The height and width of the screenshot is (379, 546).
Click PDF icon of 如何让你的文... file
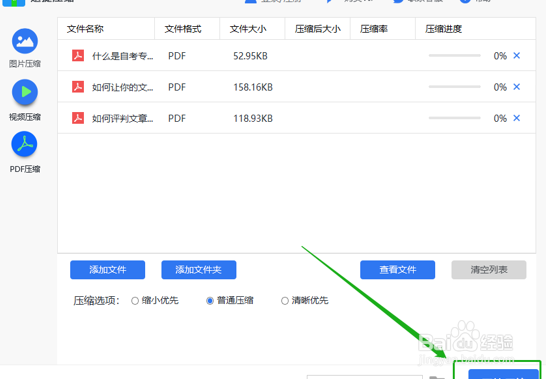(78, 87)
